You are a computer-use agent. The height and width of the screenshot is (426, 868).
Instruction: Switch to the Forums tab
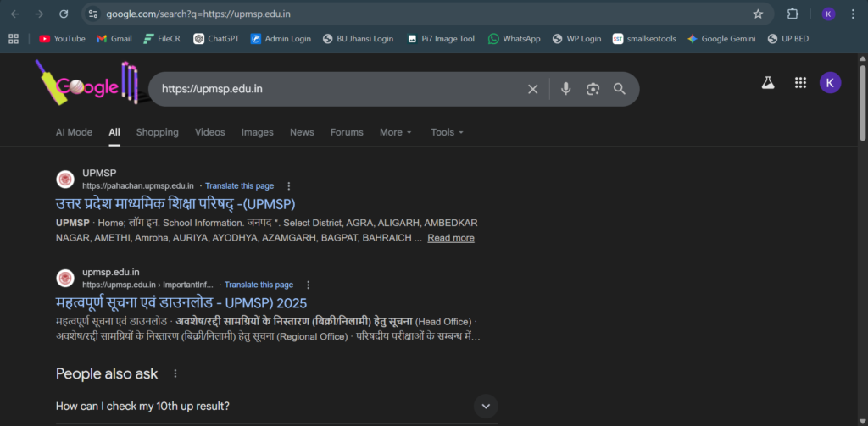click(x=347, y=132)
